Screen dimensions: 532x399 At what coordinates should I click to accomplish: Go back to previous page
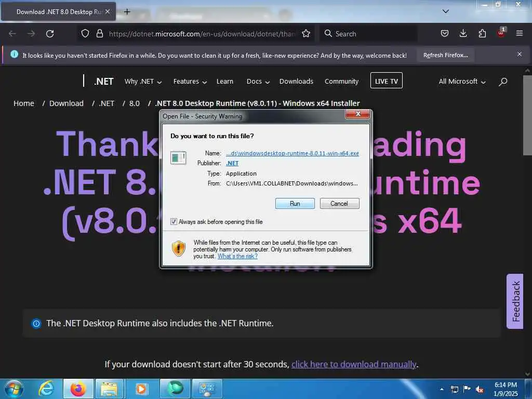pyautogui.click(x=12, y=34)
